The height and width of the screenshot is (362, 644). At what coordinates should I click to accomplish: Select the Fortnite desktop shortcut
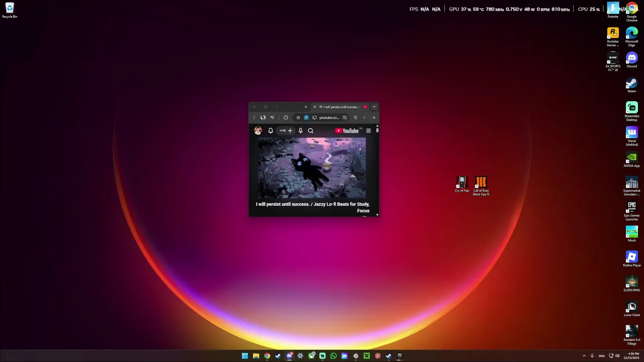(x=613, y=10)
